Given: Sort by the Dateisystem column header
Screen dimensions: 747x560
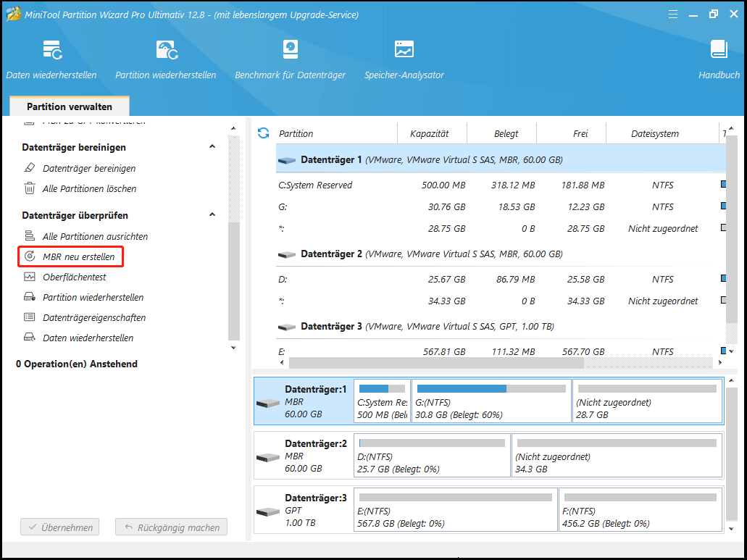Looking at the screenshot, I should (662, 133).
